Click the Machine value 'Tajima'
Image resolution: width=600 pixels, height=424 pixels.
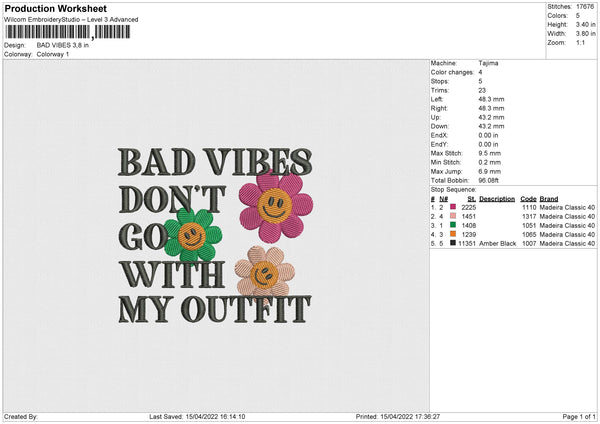point(488,63)
